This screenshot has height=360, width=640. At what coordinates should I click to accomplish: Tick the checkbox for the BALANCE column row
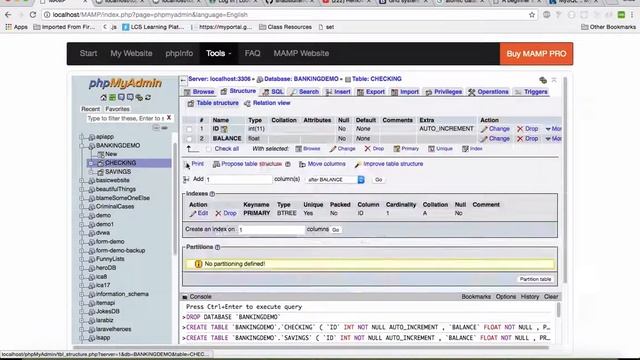pos(189,139)
